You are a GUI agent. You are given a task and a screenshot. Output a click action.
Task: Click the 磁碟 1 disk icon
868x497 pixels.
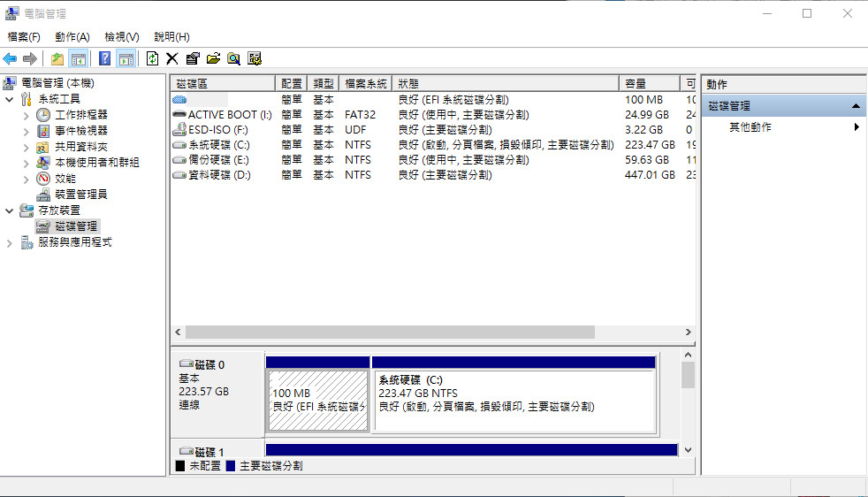tap(187, 451)
